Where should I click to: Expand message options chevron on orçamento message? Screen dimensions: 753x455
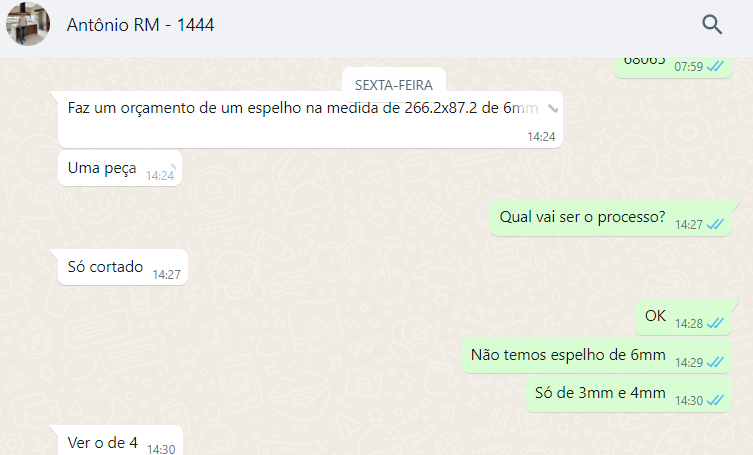pos(553,109)
